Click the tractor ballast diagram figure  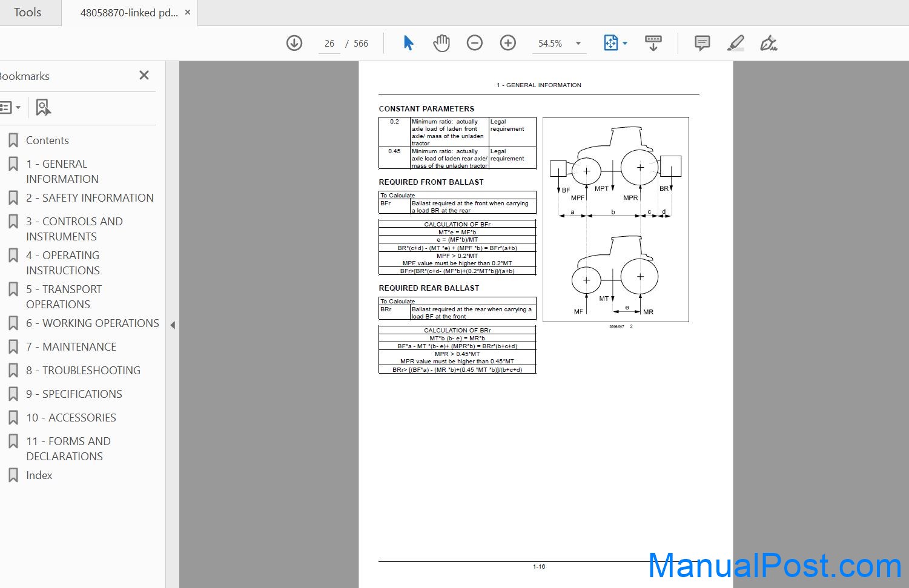[615, 219]
